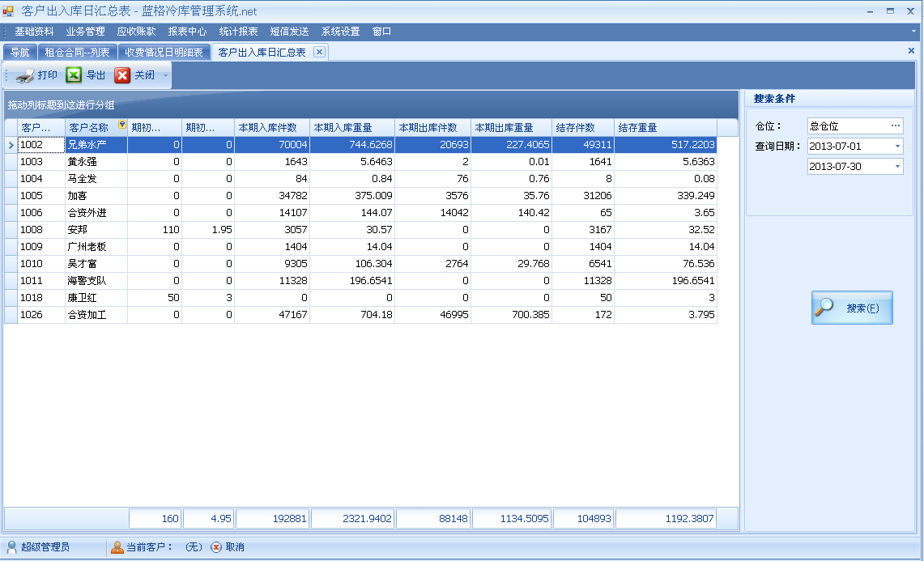Screen dimensions: 924x561
Task: Expand the end date 2013-07-30 dropdown
Action: click(897, 167)
